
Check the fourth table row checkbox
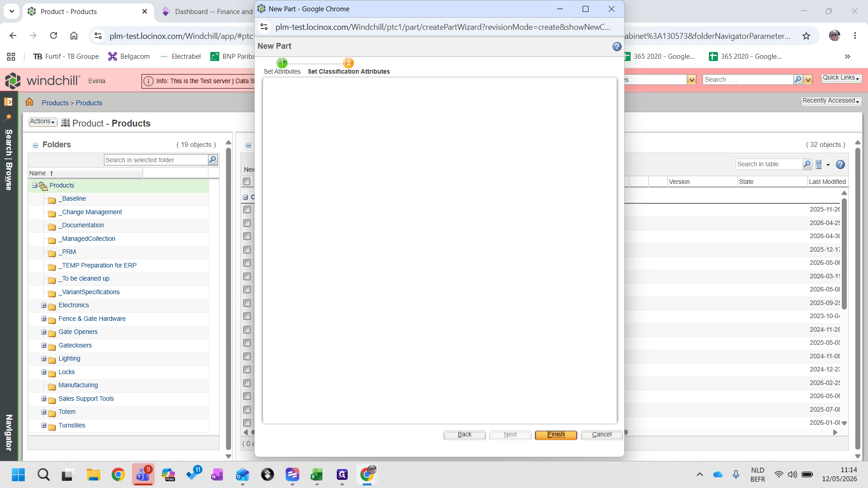pos(247,250)
